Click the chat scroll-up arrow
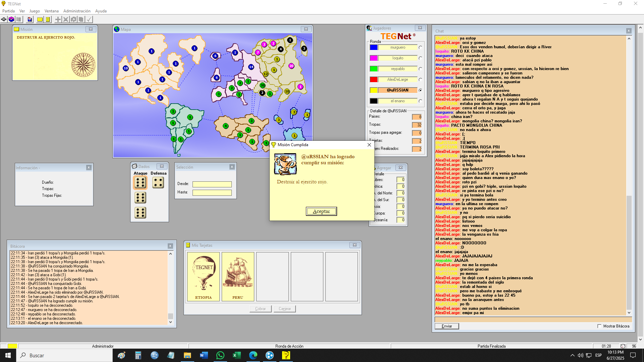The width and height of the screenshot is (644, 362). (629, 39)
